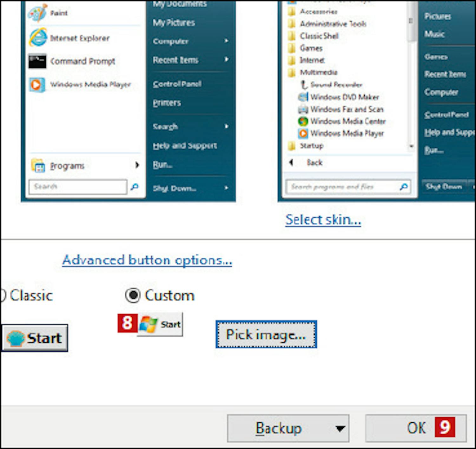Click Control Panel in the left menu preview
The image size is (476, 449).
[177, 84]
